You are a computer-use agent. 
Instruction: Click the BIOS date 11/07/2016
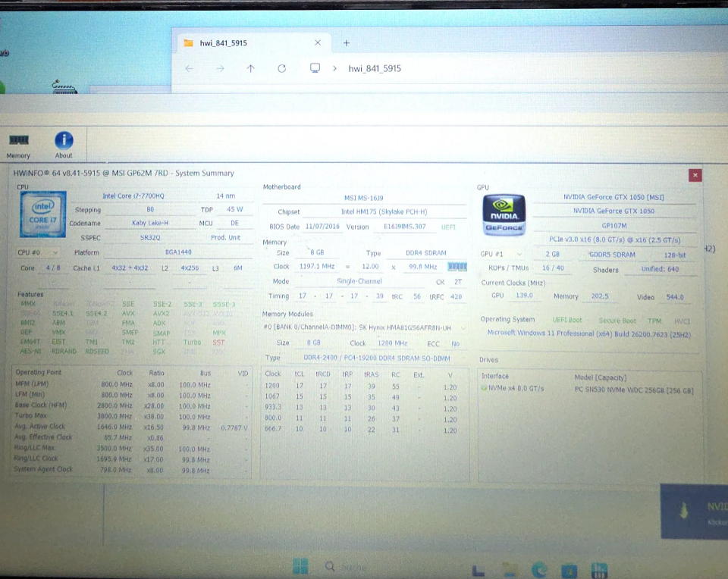tap(322, 227)
